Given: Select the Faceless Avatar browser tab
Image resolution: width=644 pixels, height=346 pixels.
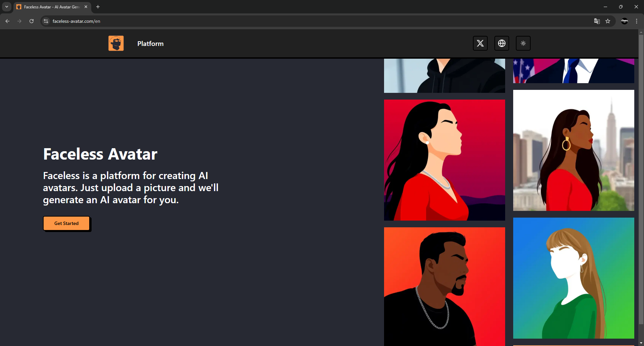Looking at the screenshot, I should (52, 7).
